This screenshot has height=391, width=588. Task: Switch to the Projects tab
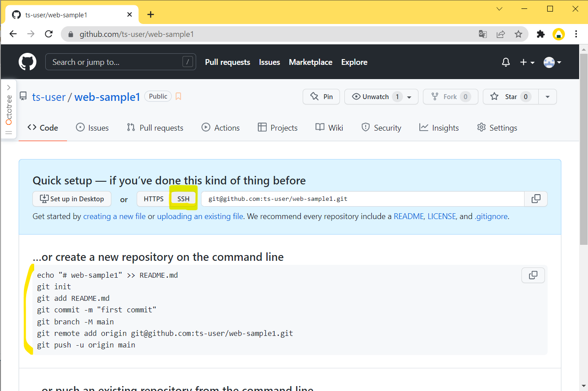click(x=277, y=128)
